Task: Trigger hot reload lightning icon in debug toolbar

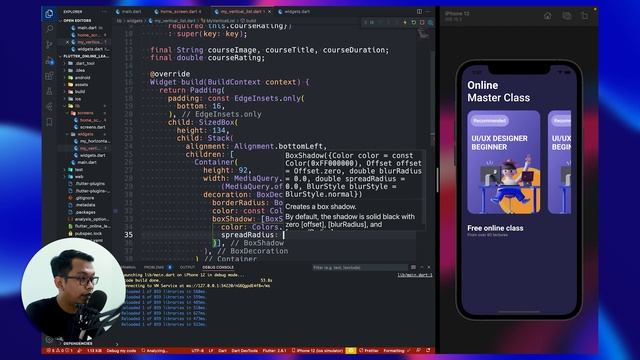Action: [x=405, y=22]
